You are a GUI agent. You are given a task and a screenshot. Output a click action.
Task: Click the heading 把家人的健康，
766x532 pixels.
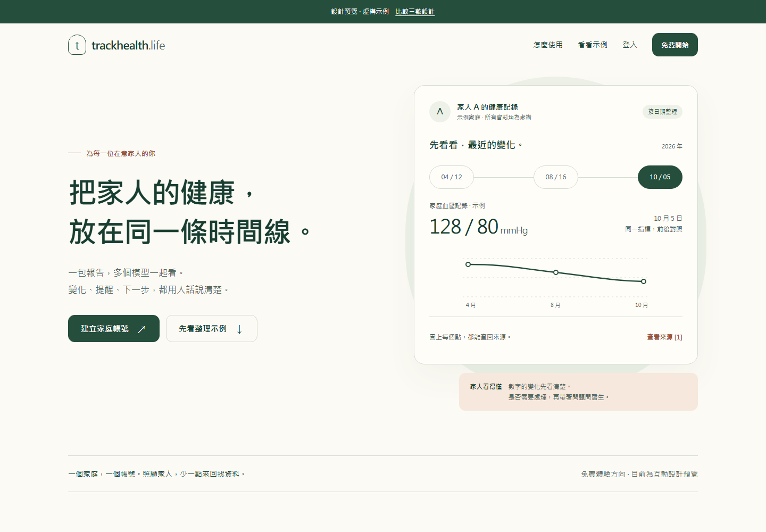163,192
